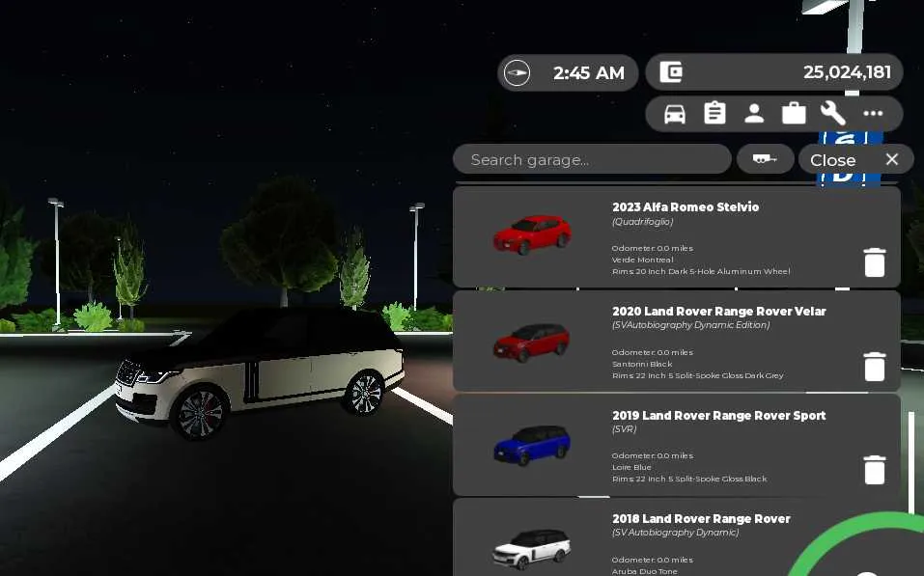Toggle the trailer filter button

765,159
